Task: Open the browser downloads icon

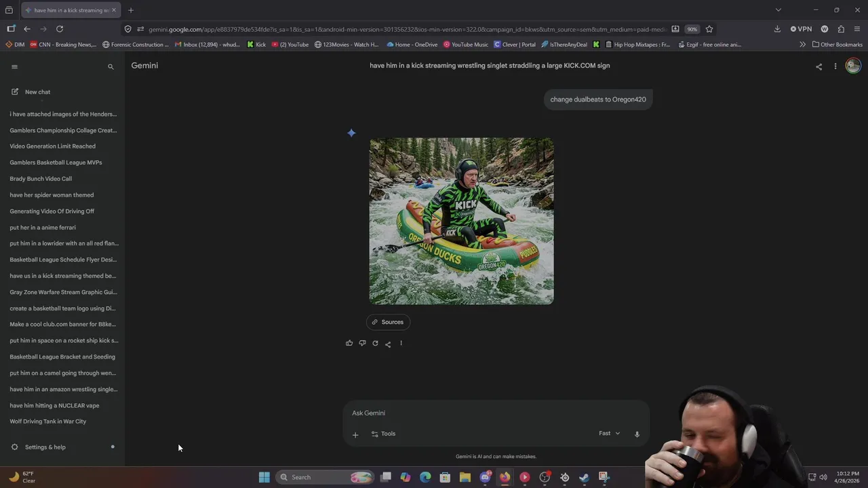Action: tap(777, 29)
